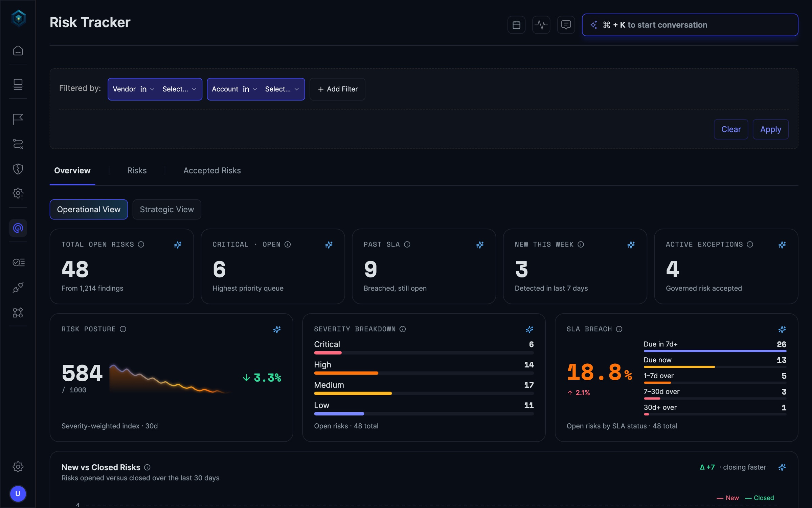Click AI sparkle on Past SLA card
The height and width of the screenshot is (508, 812).
point(480,245)
